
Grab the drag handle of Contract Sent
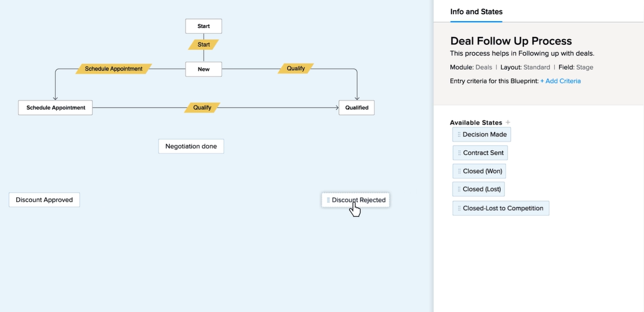tap(459, 152)
